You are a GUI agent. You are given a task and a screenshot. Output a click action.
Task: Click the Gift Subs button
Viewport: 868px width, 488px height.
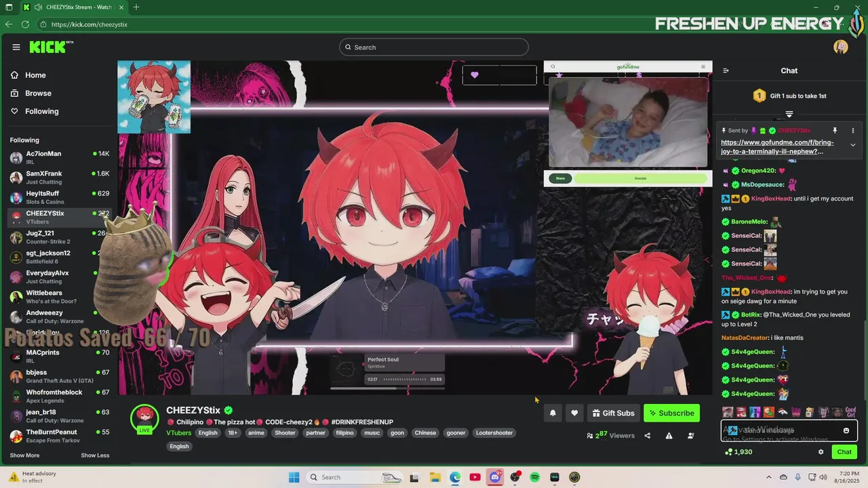coord(613,413)
